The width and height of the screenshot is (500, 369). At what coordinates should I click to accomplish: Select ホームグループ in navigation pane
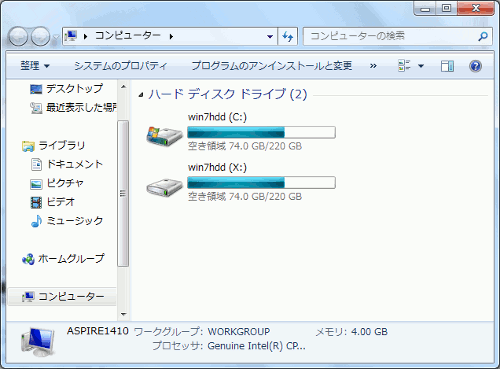pyautogui.click(x=71, y=259)
